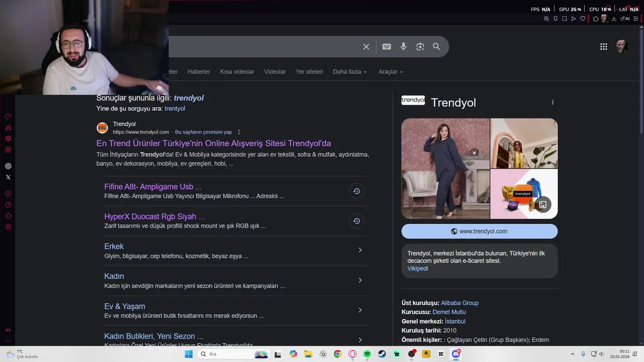Open the Demet Mutlu founder link
The image size is (644, 362).
[449, 312]
